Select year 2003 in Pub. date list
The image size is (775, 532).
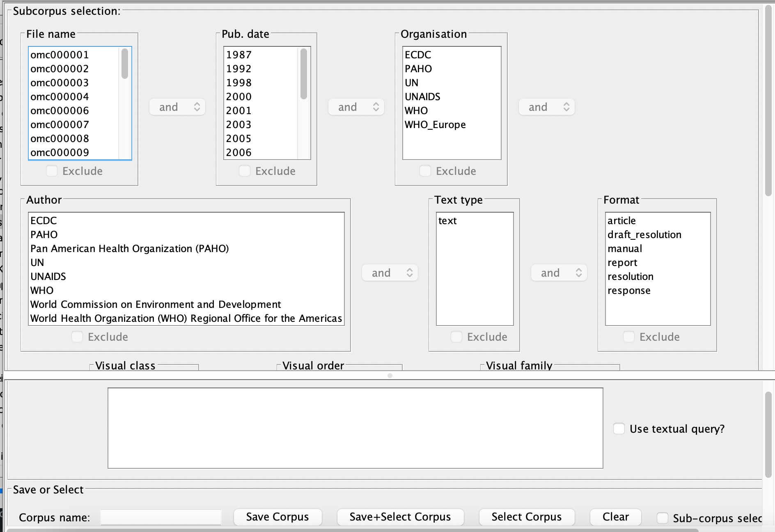click(239, 124)
